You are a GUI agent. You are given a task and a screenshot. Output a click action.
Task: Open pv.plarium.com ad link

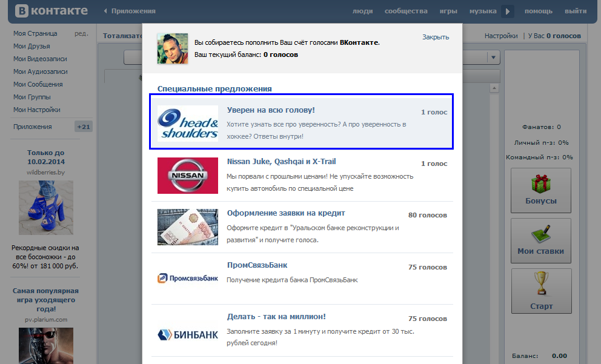coord(46,320)
